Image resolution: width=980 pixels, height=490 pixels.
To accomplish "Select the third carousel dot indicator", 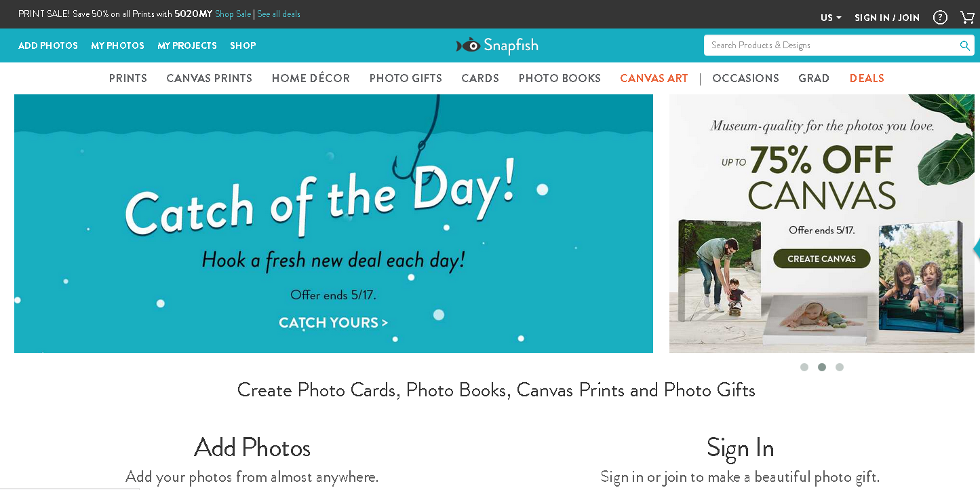I will point(840,367).
